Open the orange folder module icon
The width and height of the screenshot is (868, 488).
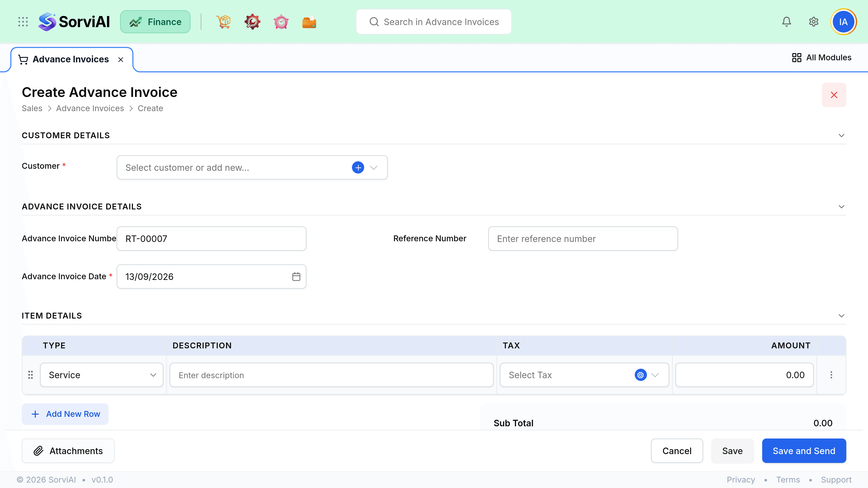pos(309,22)
